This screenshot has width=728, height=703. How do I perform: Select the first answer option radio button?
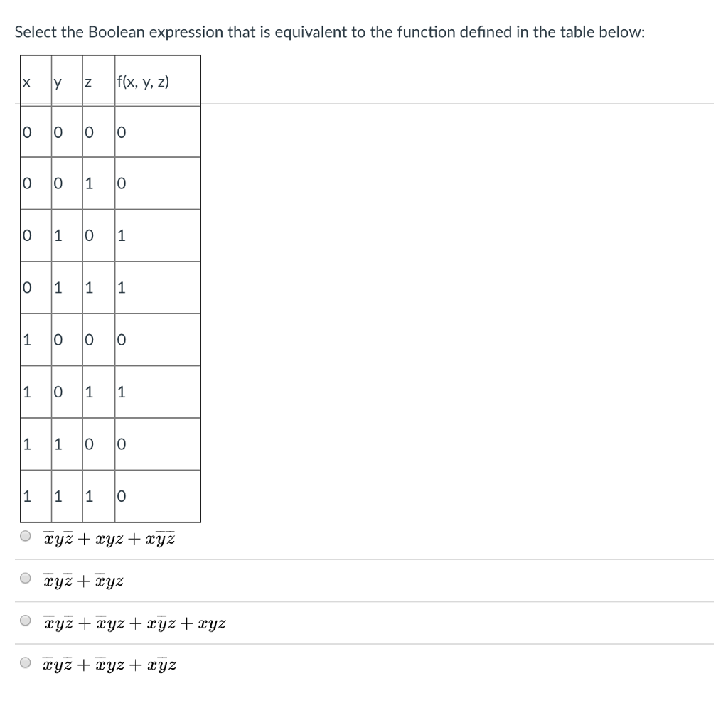[23, 537]
